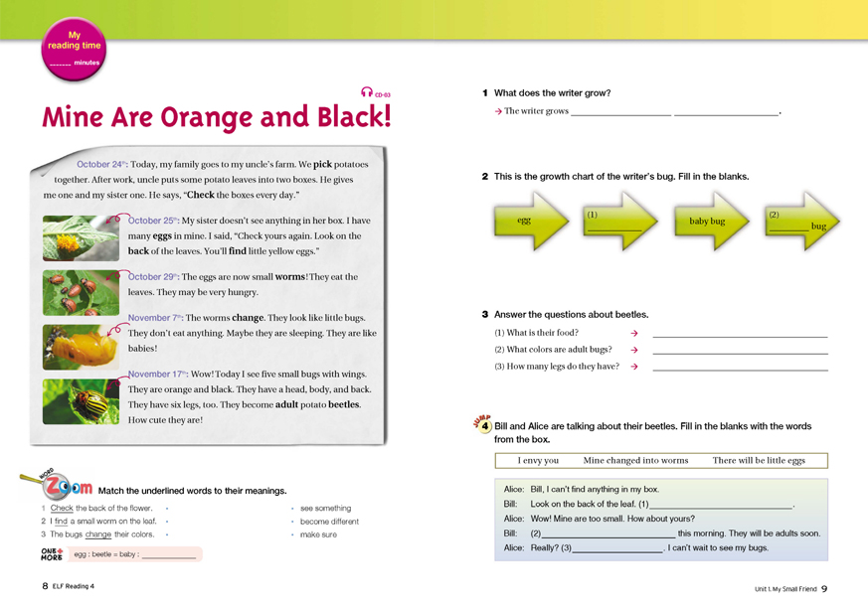Image resolution: width=868 pixels, height=608 pixels.
Task: Select the dot next to 'make sure'
Action: (x=292, y=534)
